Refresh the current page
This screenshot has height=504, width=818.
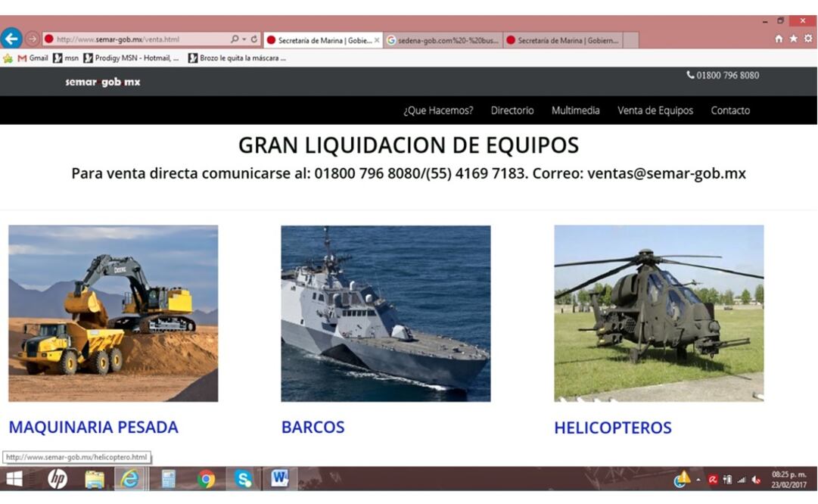point(255,40)
